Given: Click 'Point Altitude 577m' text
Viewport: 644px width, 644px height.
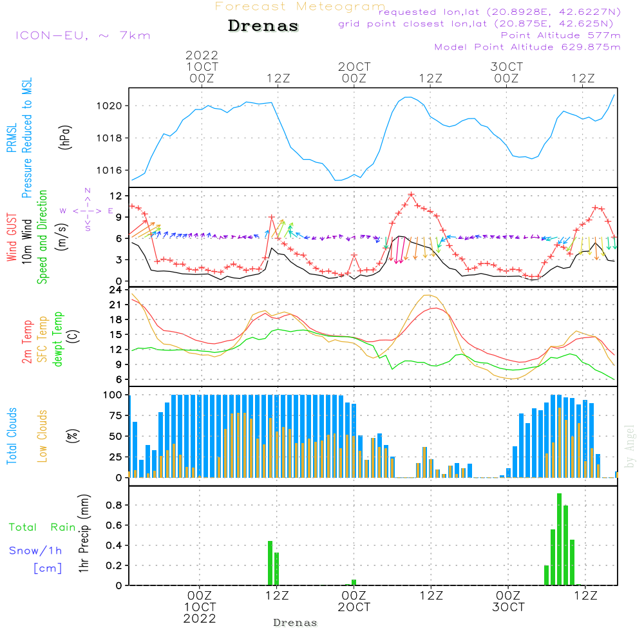Looking at the screenshot, I should tap(561, 35).
